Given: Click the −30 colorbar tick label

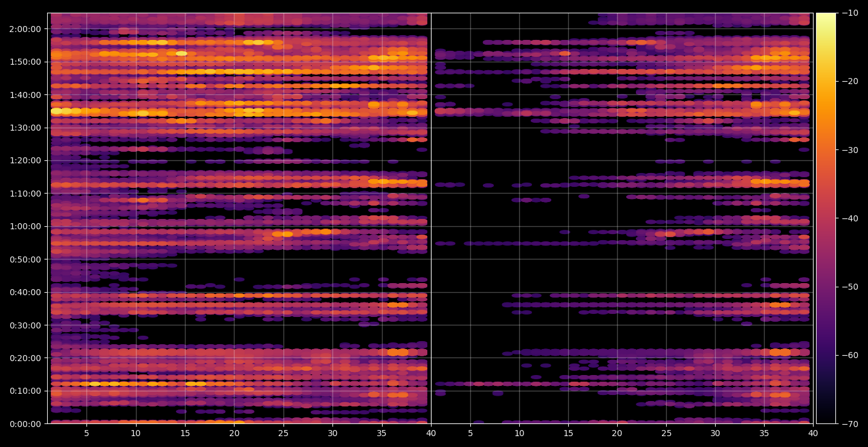Looking at the screenshot, I should pos(850,150).
